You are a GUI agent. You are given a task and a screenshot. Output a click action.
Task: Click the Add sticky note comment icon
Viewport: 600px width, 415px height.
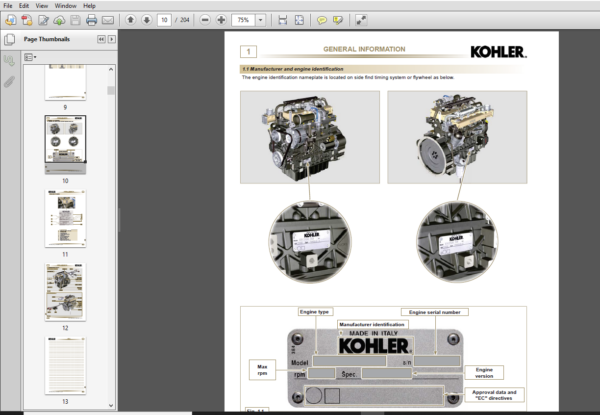322,20
